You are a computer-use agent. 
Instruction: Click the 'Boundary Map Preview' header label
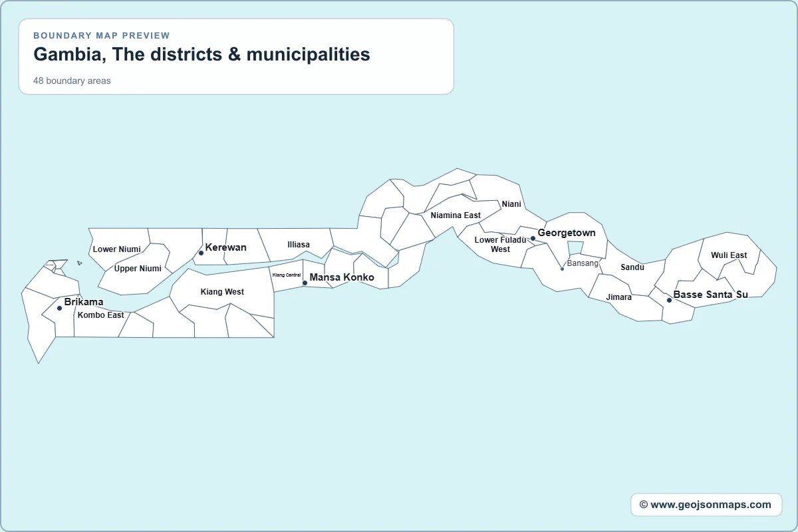102,35
